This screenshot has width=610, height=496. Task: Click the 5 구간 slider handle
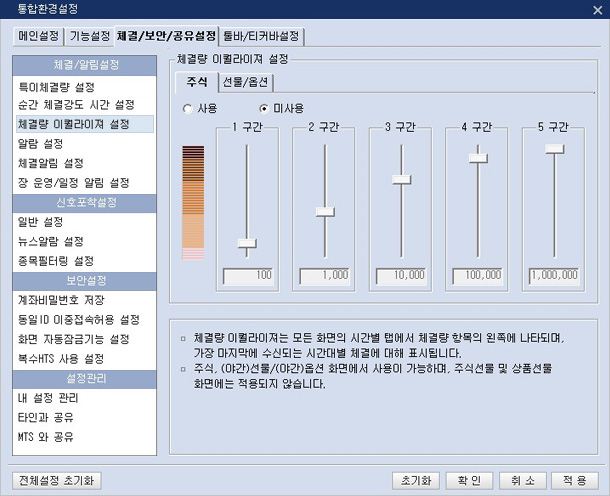[x=555, y=148]
